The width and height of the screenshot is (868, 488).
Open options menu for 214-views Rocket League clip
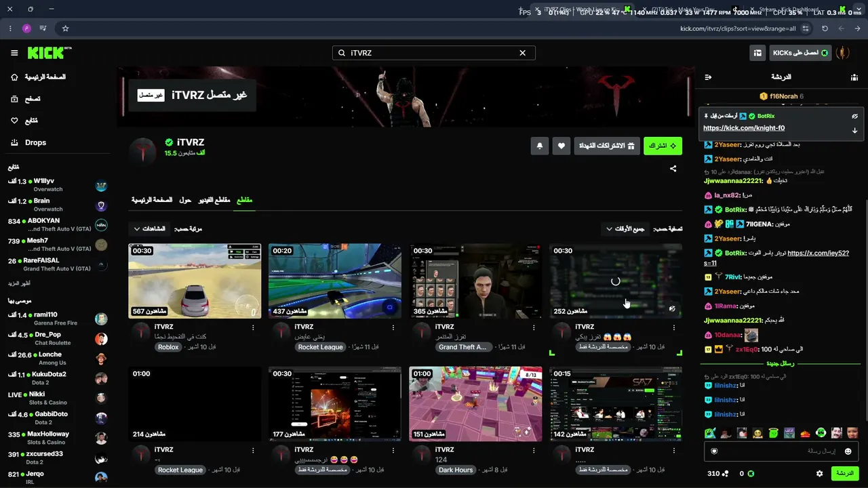coord(253,450)
